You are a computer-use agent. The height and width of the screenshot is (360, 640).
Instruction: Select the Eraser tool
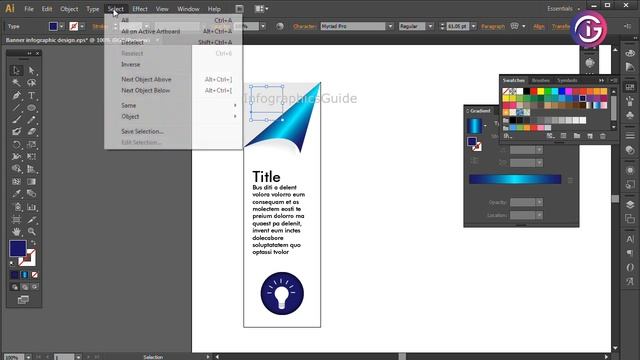coord(31,132)
